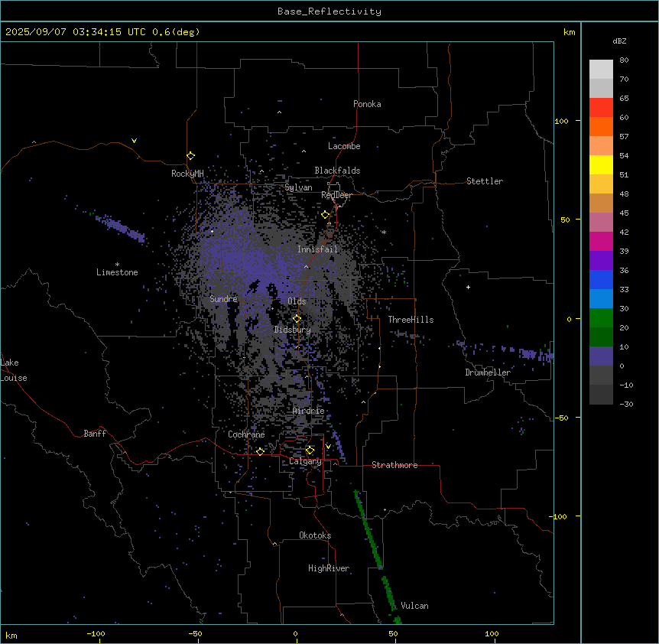Click the Sundre town label
This screenshot has height=644, width=659.
(223, 299)
